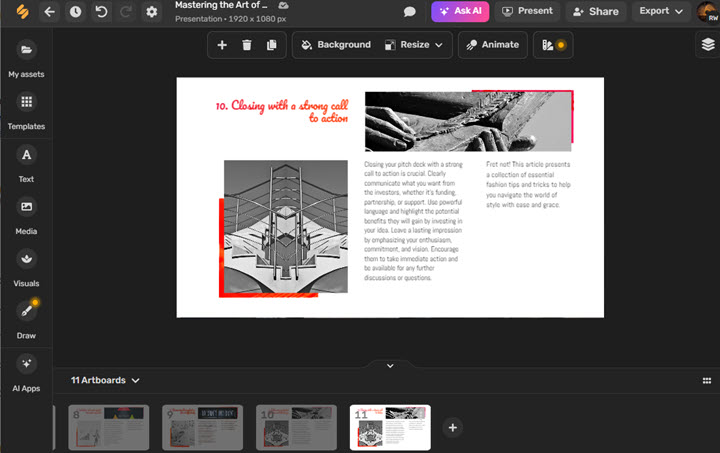Open the version history clock icon
The image size is (720, 453).
tap(76, 12)
